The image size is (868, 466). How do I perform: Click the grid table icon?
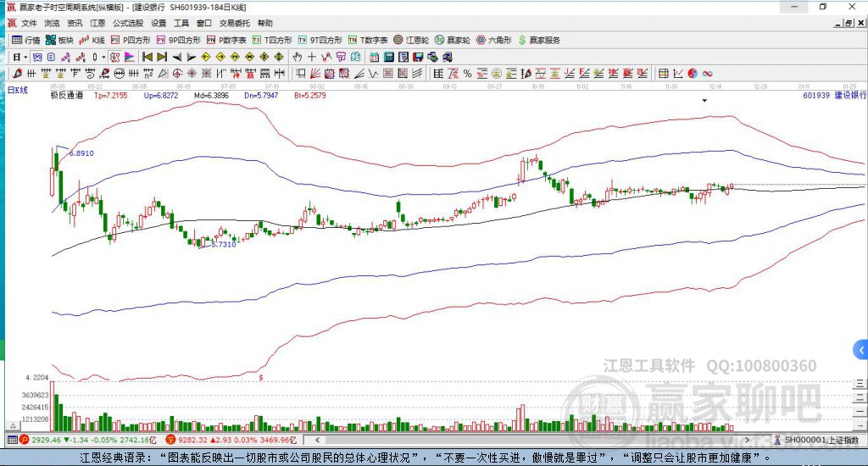click(x=663, y=74)
